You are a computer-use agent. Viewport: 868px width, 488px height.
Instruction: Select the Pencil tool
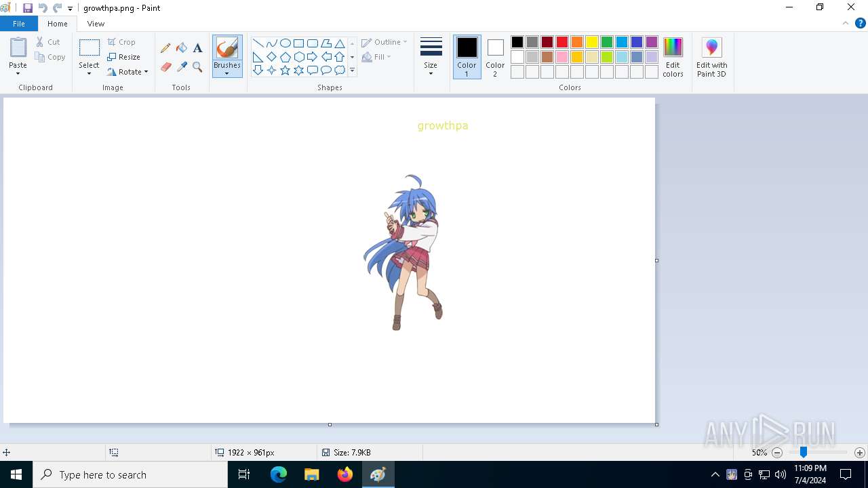point(165,48)
